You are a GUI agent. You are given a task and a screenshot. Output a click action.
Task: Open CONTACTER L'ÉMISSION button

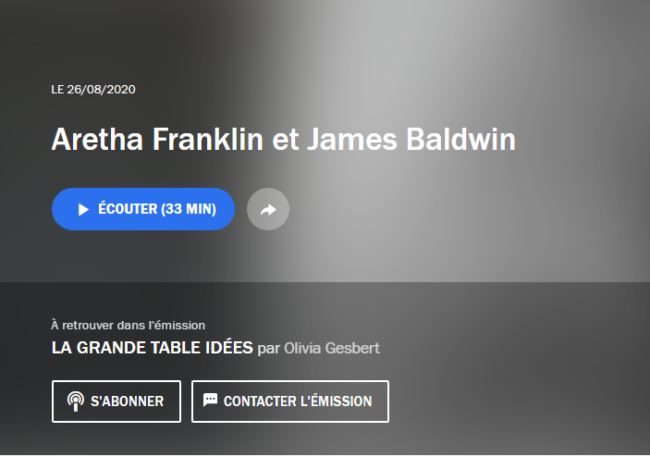(290, 401)
